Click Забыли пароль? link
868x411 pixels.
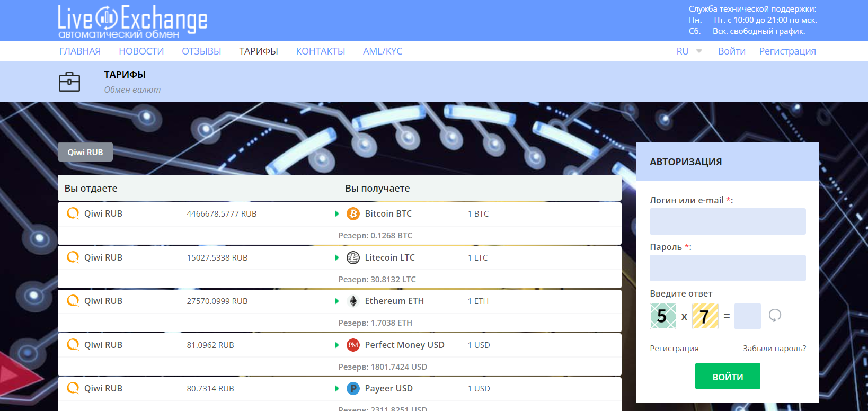[774, 349]
